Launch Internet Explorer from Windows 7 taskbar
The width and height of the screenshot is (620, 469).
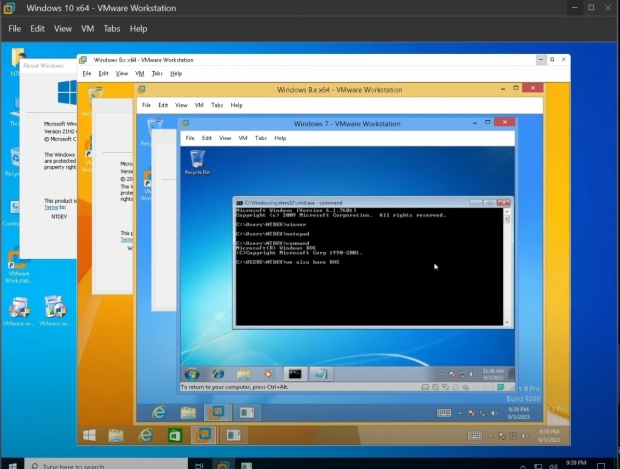point(218,374)
